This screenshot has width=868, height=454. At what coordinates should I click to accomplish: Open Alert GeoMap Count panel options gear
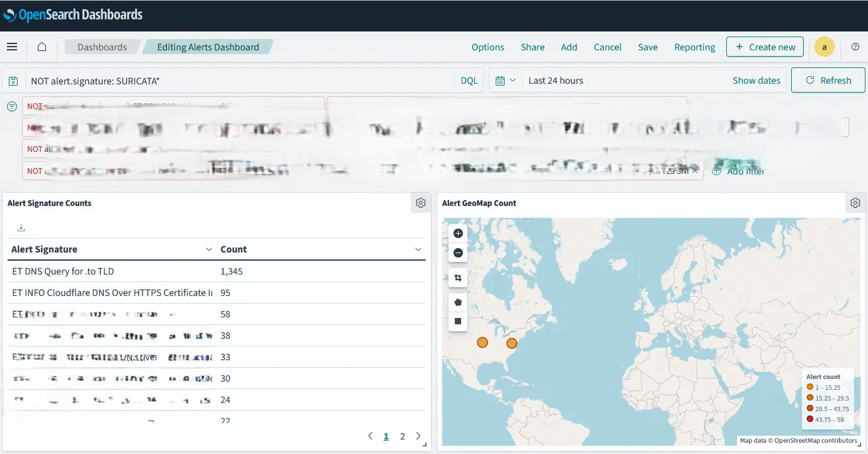855,203
